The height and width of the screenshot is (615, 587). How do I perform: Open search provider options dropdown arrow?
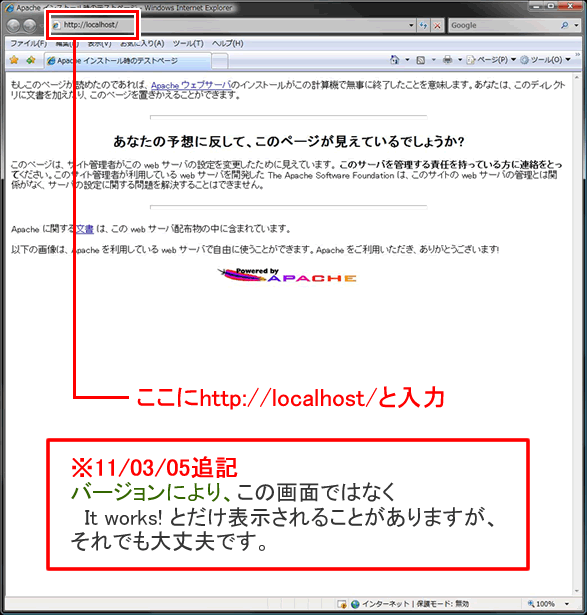click(576, 25)
